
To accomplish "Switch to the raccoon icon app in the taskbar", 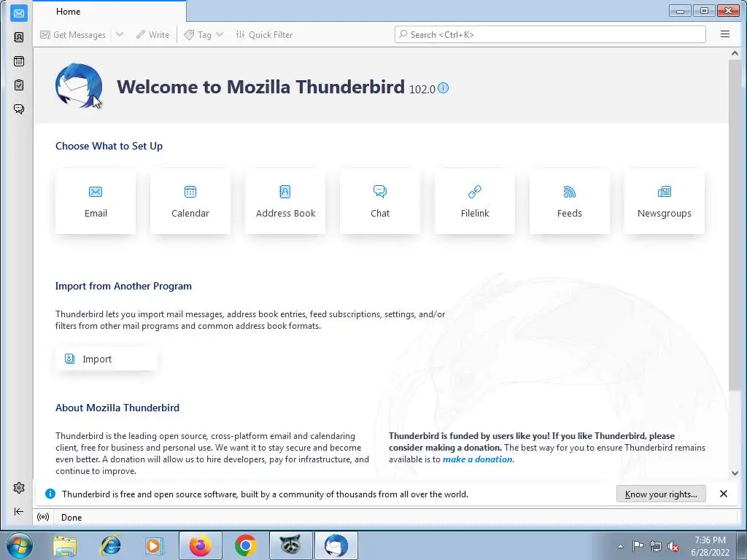I will tap(290, 545).
